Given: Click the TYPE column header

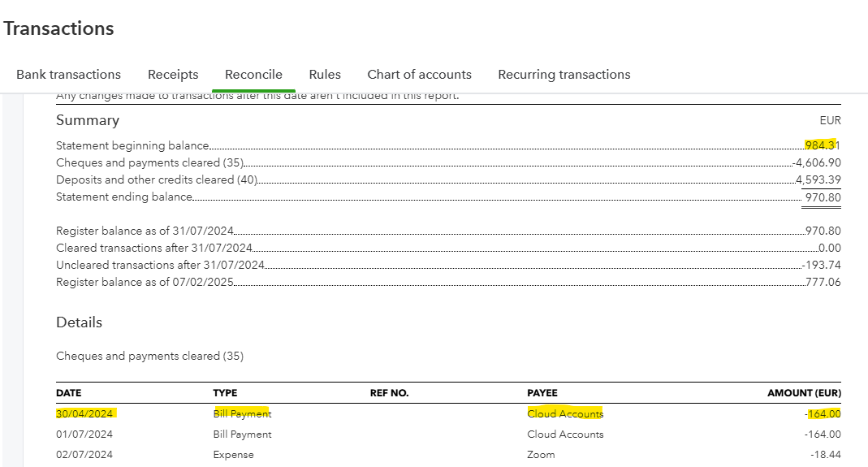Looking at the screenshot, I should pos(225,393).
